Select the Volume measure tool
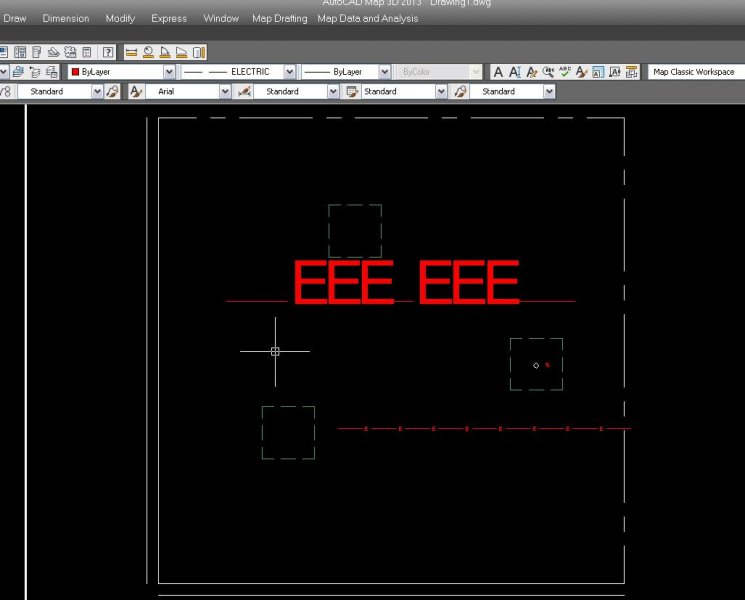 tap(199, 52)
